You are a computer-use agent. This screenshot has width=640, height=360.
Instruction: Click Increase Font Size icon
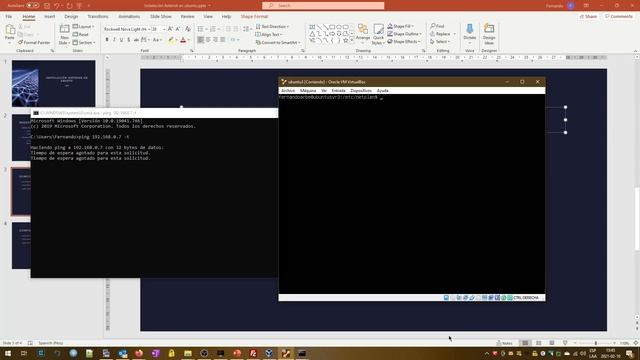(170, 29)
